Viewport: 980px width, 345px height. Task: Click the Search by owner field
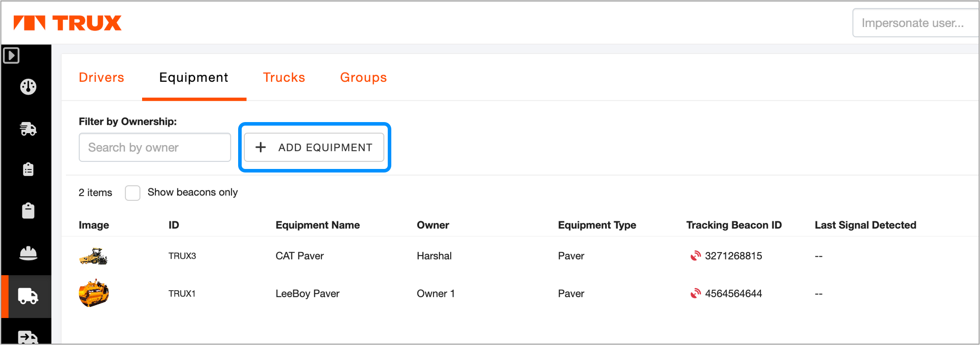tap(154, 147)
